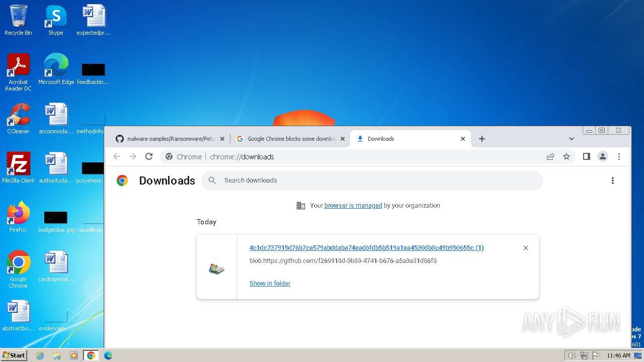Open Chrome's three-dot main menu
Image resolution: width=644 pixels, height=362 pixels.
click(619, 156)
